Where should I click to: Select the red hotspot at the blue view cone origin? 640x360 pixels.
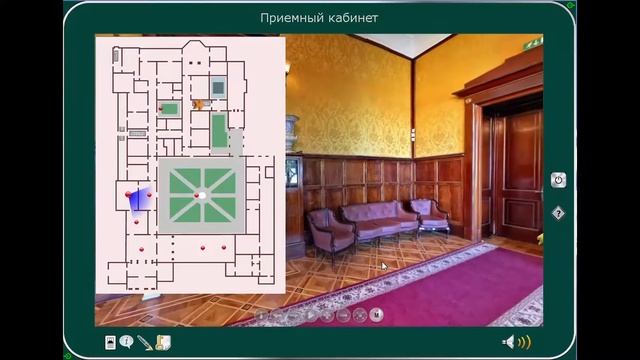point(128,194)
